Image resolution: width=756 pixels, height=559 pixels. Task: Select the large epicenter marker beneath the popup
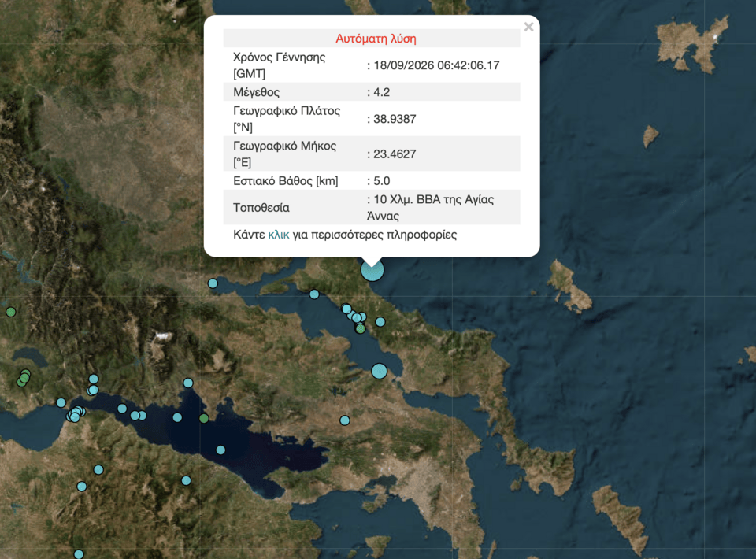tap(372, 270)
